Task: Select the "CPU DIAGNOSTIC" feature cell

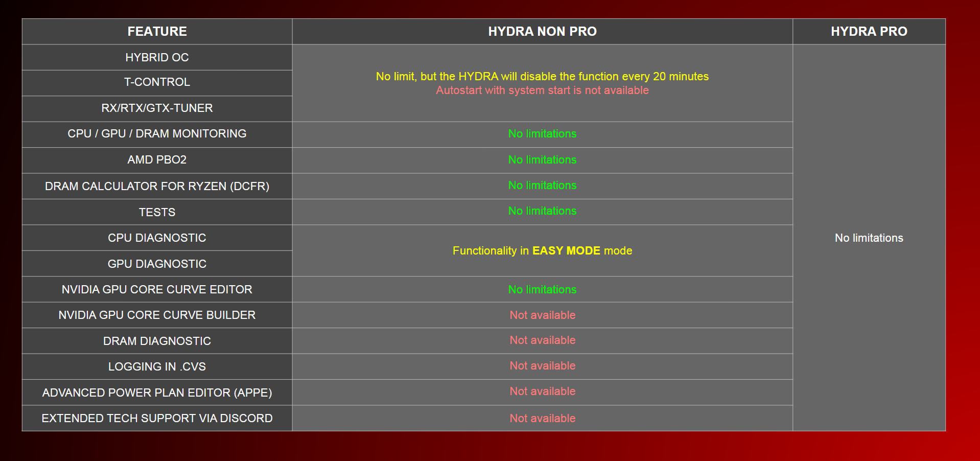Action: (x=157, y=238)
